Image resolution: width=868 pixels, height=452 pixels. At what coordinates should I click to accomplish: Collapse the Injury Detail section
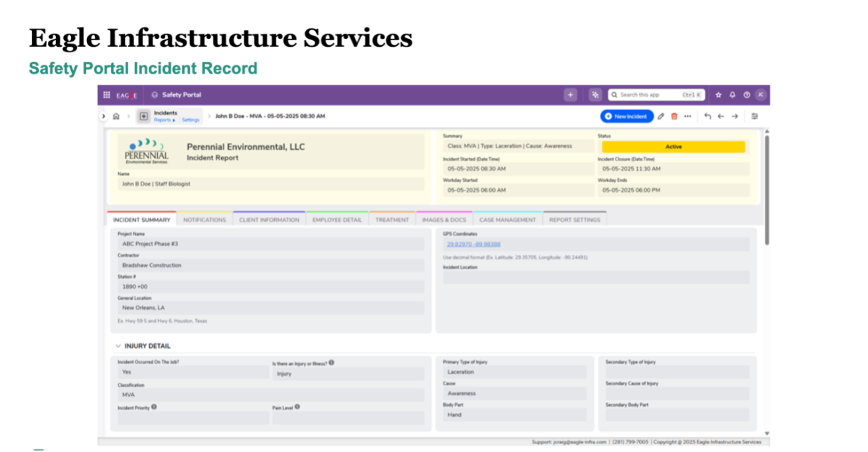pyautogui.click(x=118, y=346)
